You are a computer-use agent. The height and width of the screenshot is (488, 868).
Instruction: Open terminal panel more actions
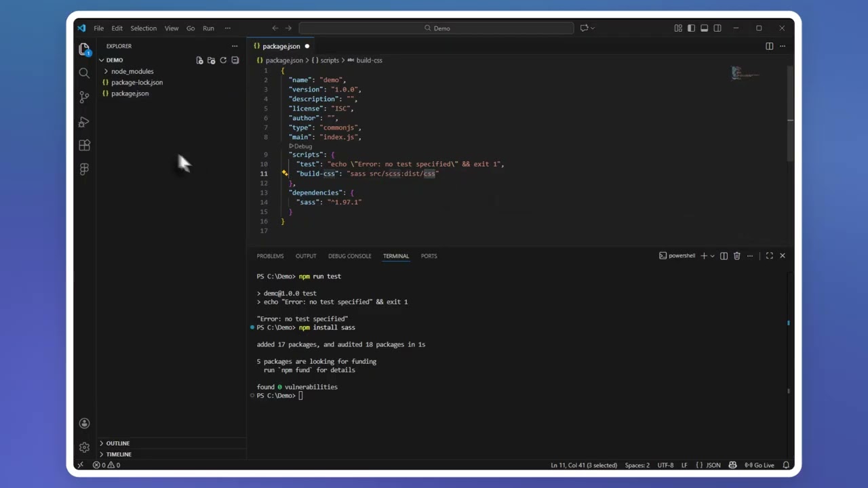pyautogui.click(x=749, y=256)
